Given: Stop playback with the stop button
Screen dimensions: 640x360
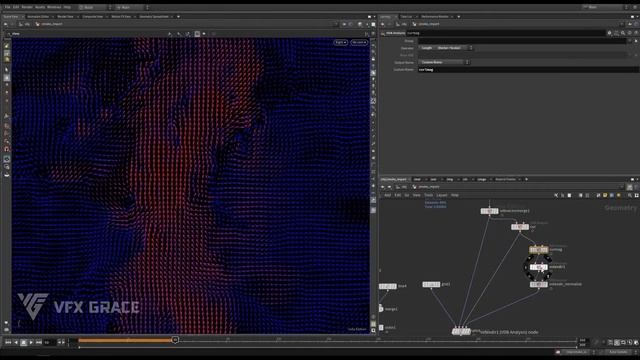Looking at the screenshot, I should click(x=23, y=342).
